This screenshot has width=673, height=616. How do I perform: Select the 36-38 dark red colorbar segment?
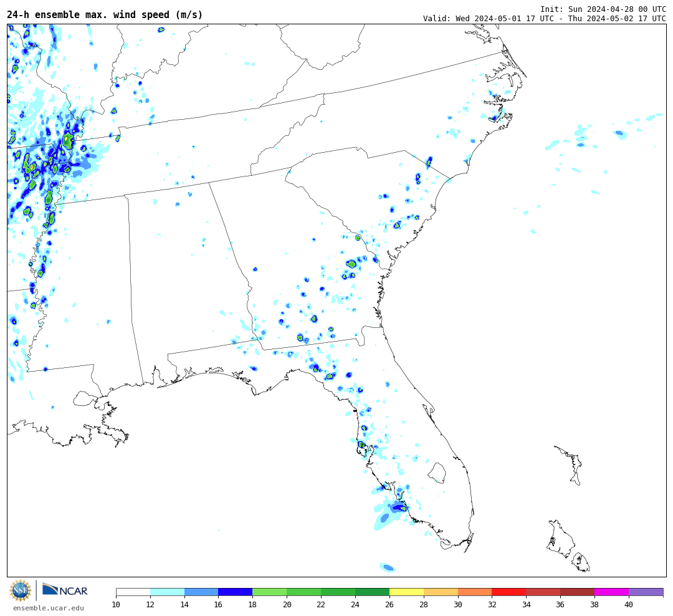[577, 592]
